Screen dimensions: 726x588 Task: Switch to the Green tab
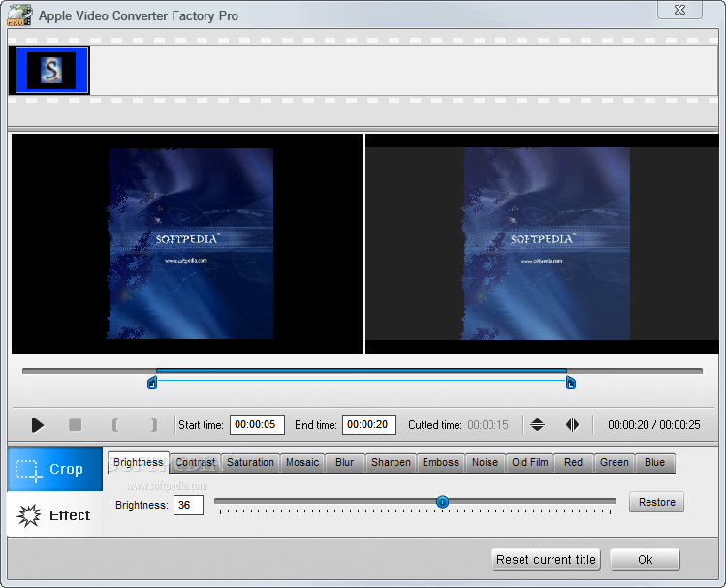pyautogui.click(x=615, y=462)
